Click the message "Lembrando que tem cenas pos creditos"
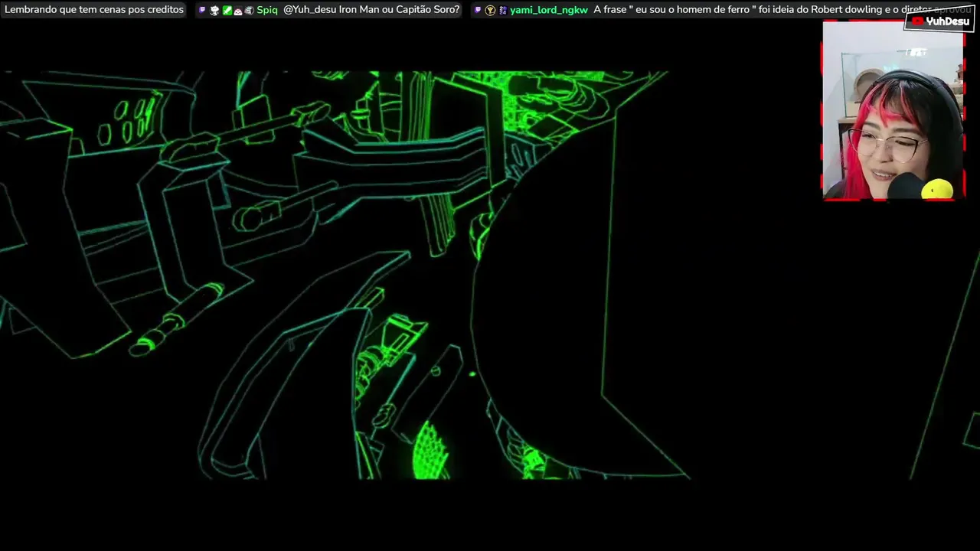Viewport: 980px width, 551px height. tap(94, 10)
